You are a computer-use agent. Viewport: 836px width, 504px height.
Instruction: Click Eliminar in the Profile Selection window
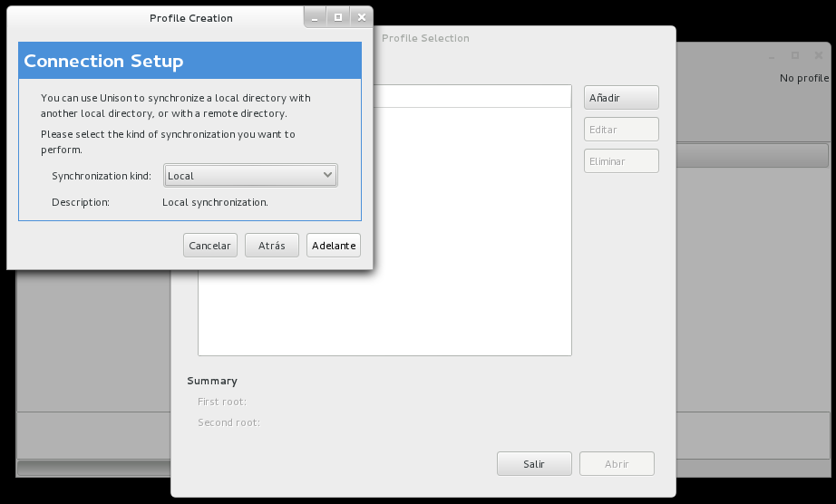coord(621,161)
